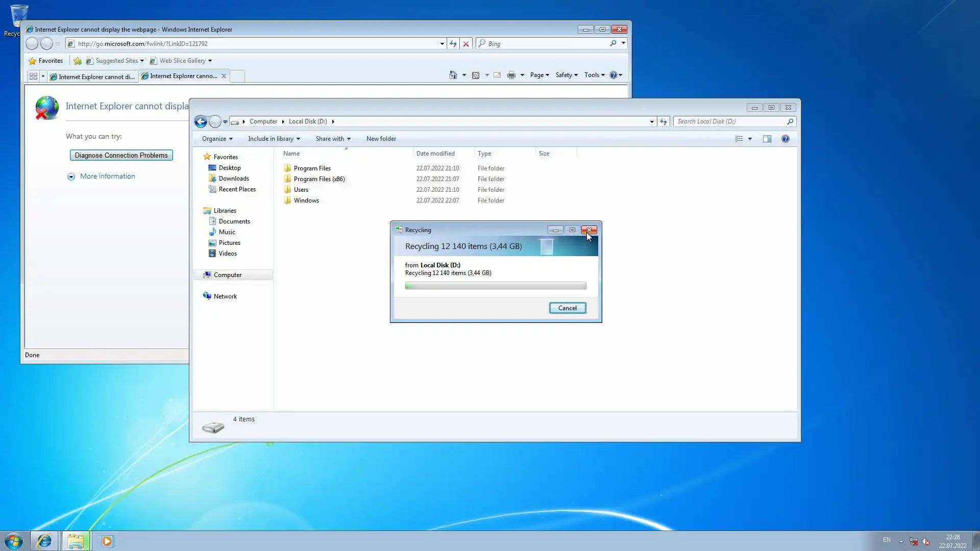The height and width of the screenshot is (551, 980).
Task: Refresh the Local Disk (D:) address bar
Action: click(x=663, y=121)
